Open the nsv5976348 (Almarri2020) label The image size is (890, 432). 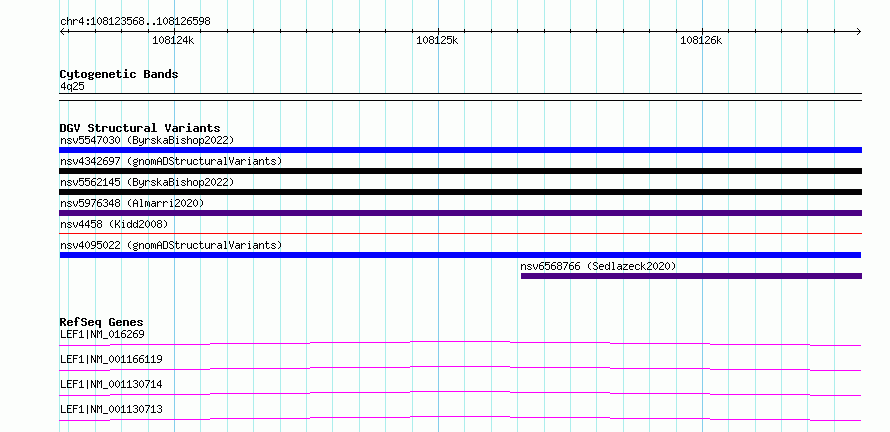(x=132, y=203)
